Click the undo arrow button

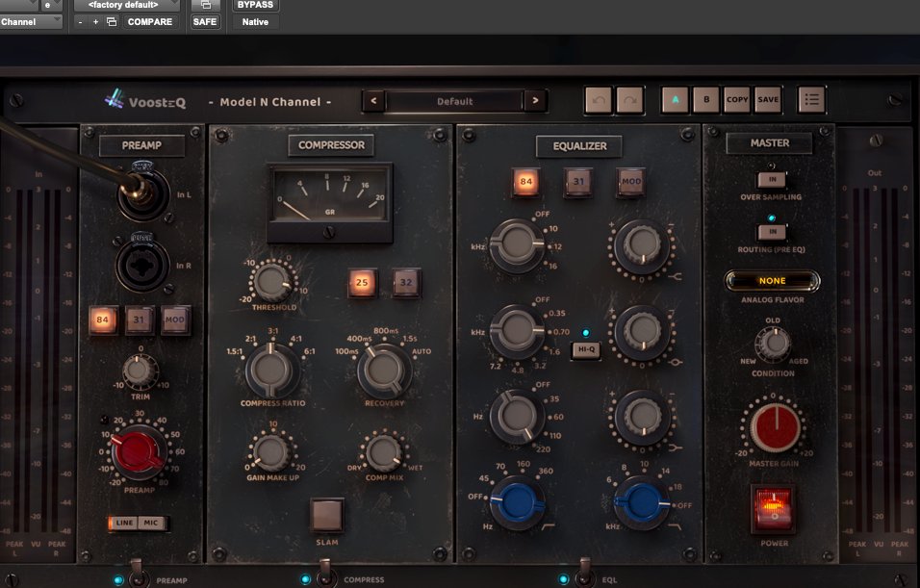(x=599, y=100)
